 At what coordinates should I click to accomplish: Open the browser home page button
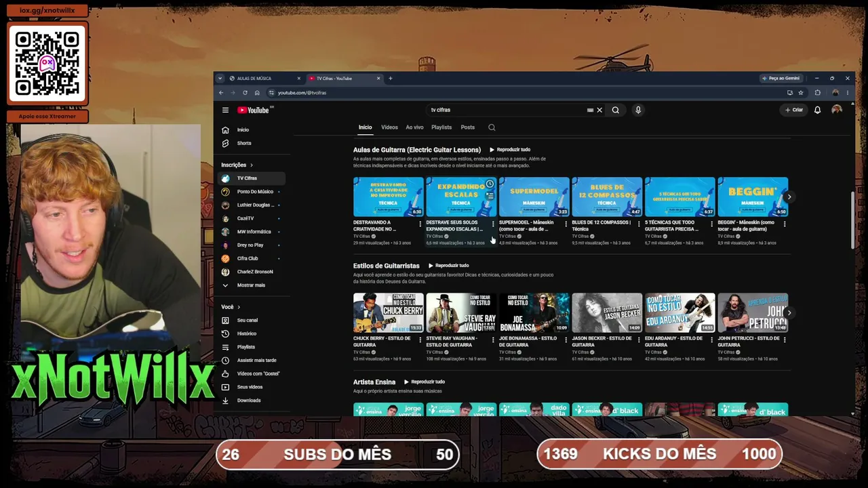[257, 93]
